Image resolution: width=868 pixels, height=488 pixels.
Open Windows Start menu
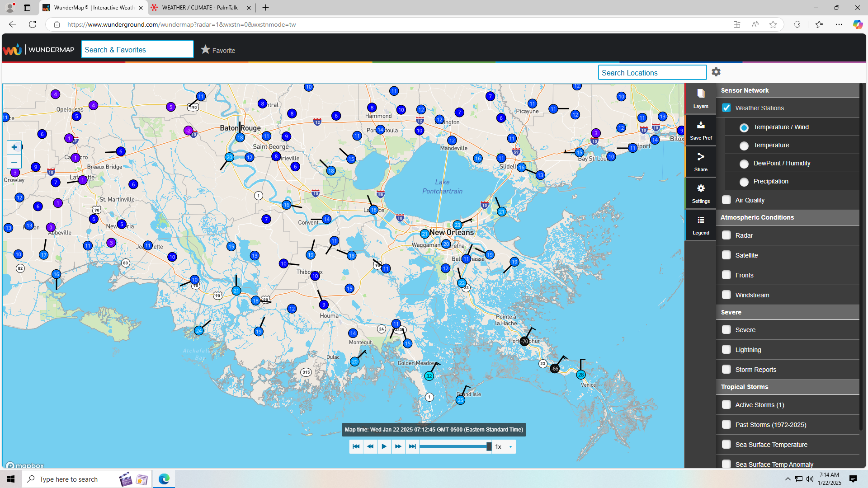pyautogui.click(x=11, y=479)
